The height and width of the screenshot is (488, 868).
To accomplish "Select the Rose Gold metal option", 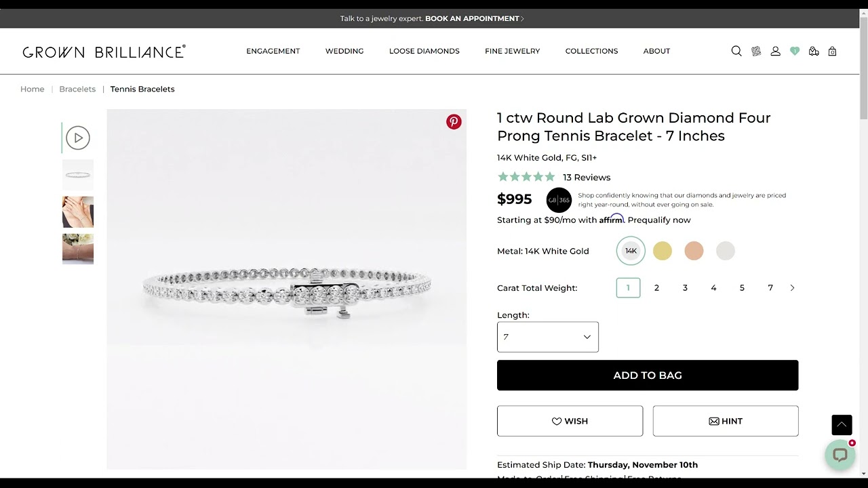I will click(x=694, y=251).
